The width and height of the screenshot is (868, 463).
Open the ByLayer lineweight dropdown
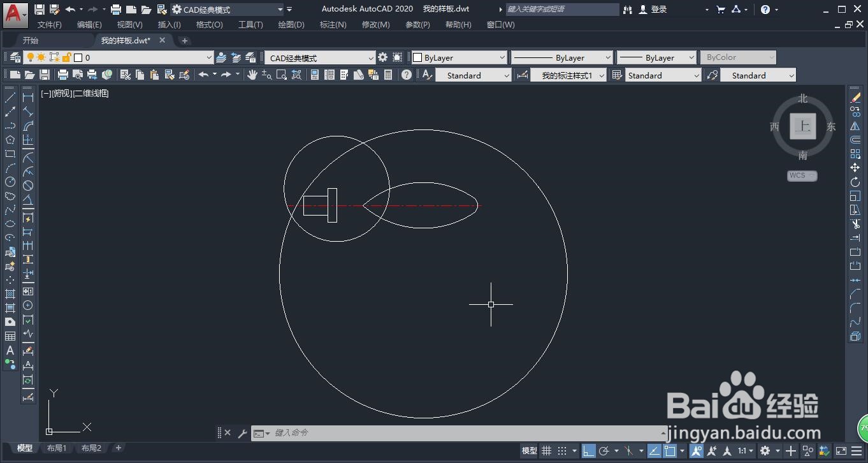click(691, 57)
